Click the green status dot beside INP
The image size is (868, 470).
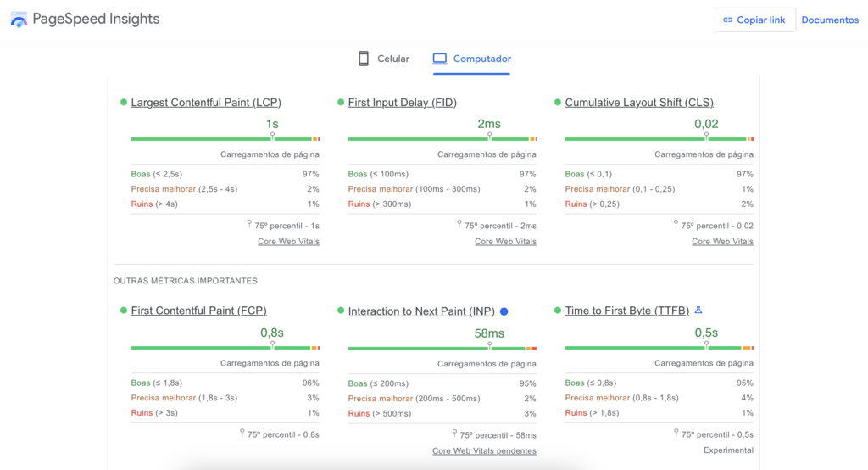point(341,311)
